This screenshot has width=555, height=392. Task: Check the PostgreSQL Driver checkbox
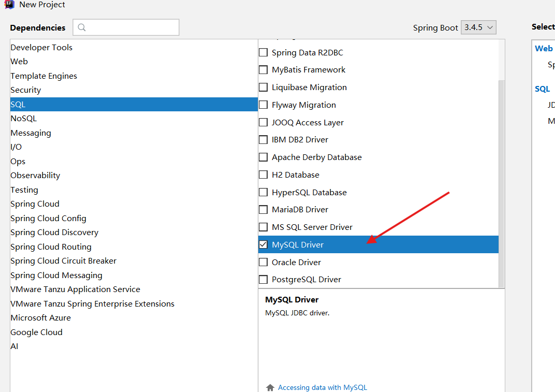click(264, 280)
